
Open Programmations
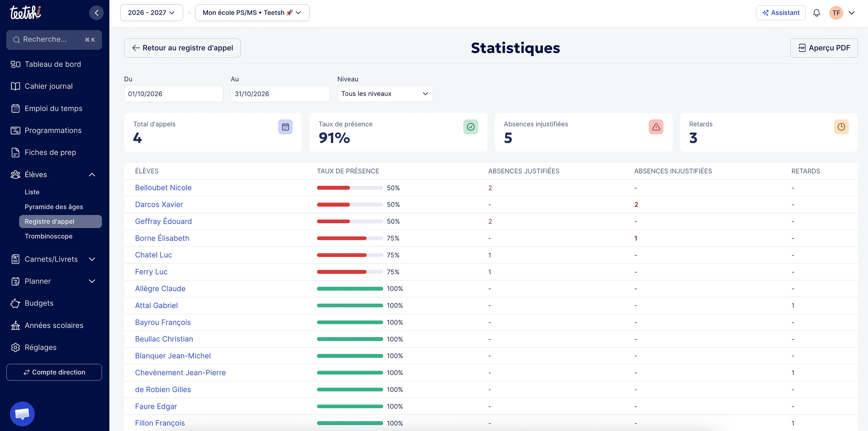53,131
